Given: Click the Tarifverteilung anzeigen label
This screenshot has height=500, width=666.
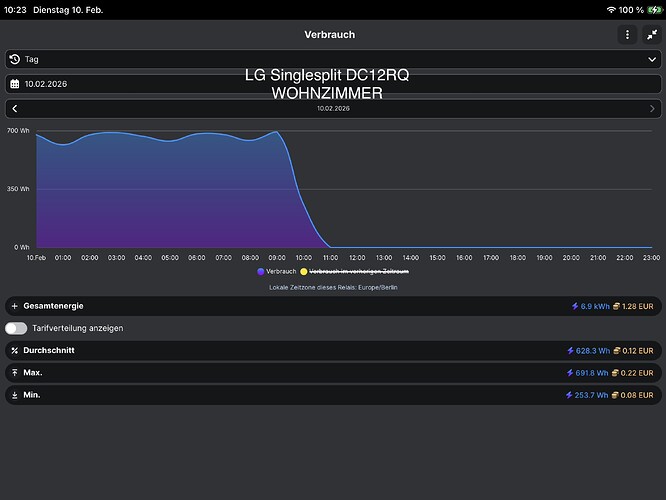Looking at the screenshot, I should 78,328.
